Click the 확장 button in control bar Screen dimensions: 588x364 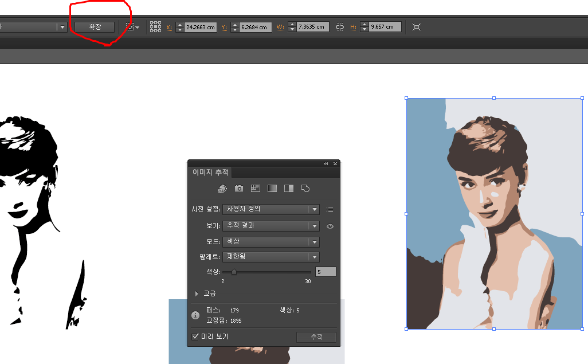95,27
